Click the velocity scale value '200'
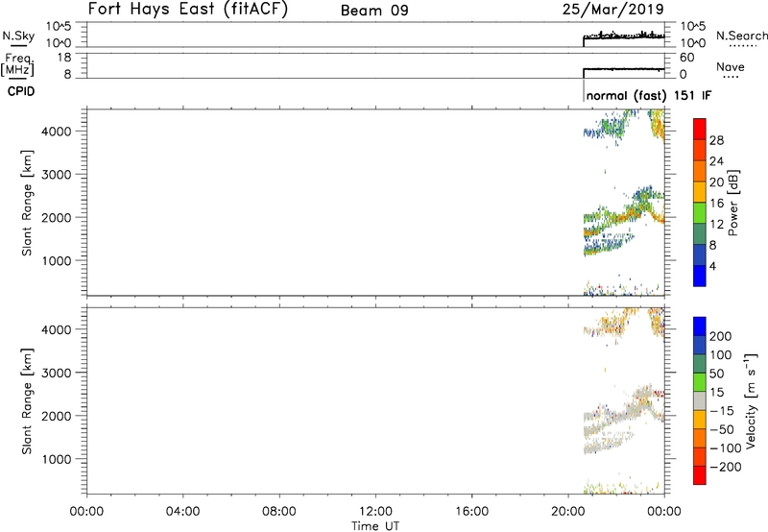Viewport: 768px width, 532px height. 721,336
